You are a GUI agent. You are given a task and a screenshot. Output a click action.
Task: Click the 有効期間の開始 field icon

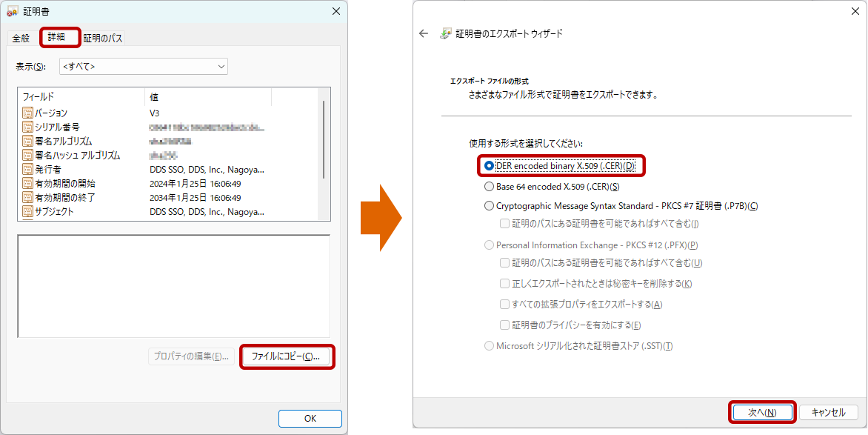[28, 184]
